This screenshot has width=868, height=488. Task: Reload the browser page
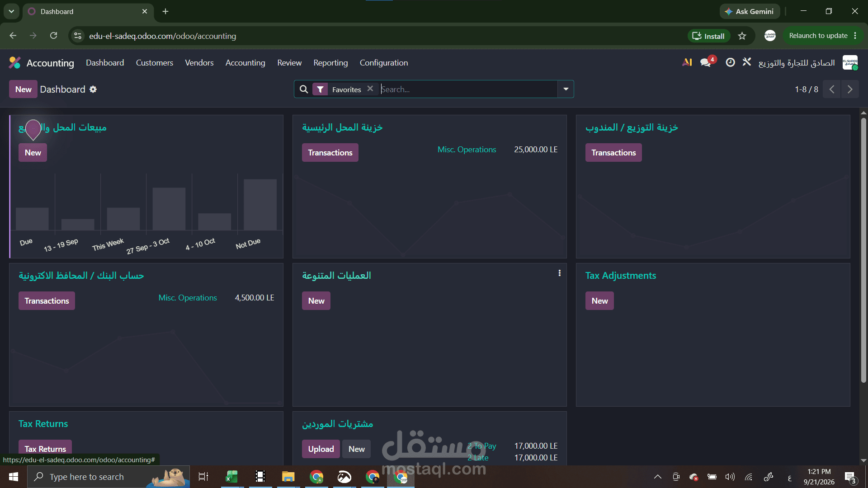pyautogui.click(x=53, y=36)
